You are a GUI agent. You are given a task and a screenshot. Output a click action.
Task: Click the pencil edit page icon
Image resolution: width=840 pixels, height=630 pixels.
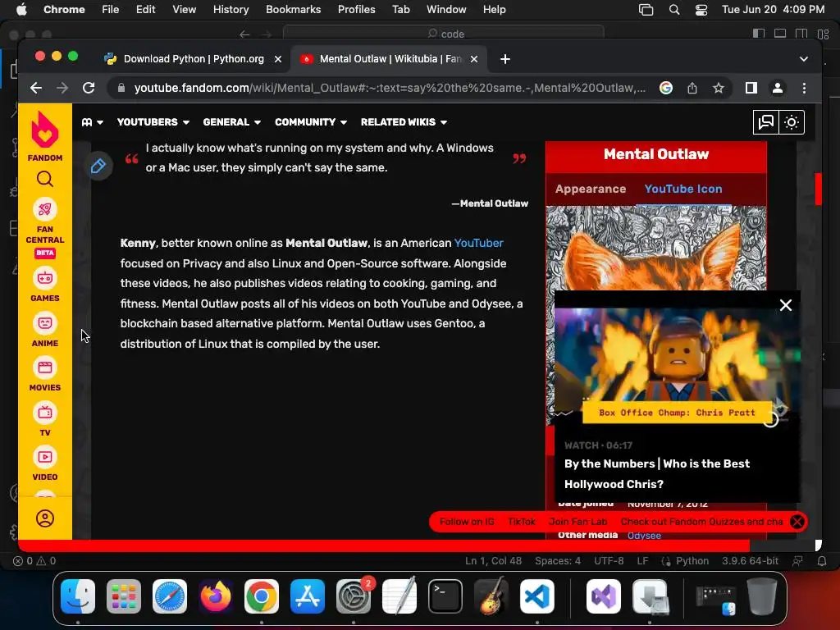pyautogui.click(x=98, y=166)
